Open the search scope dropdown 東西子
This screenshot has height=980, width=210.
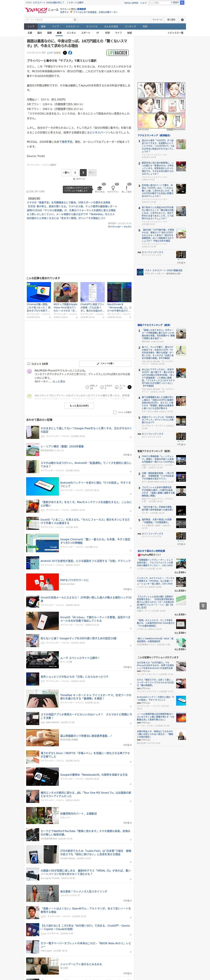[175, 3]
